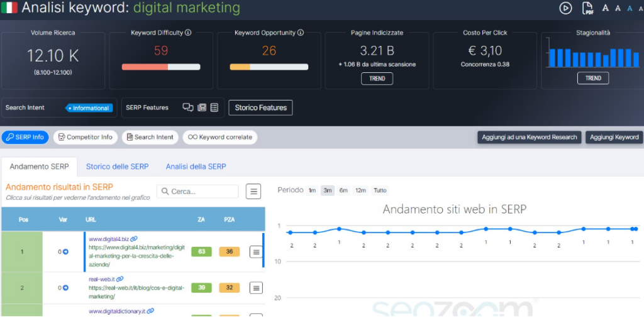Viewport: 644px width, 326px height.
Task: Click the second SERP Features news icon
Action: 202,107
